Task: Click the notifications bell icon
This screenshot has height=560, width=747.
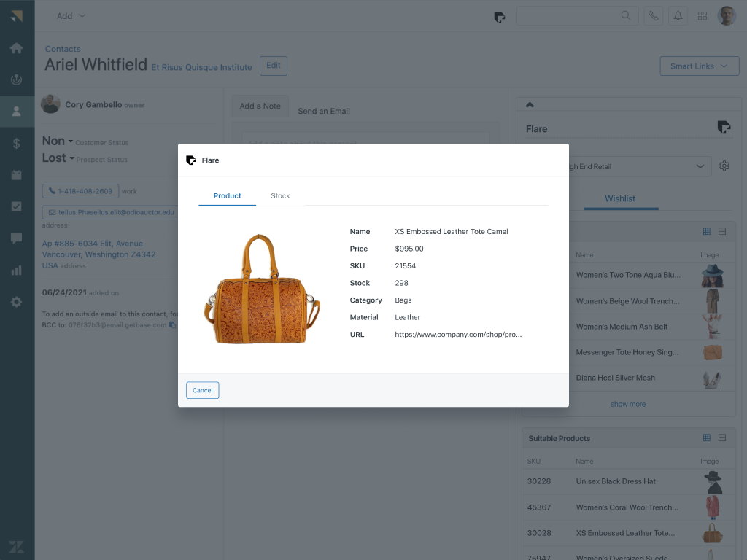Action: [678, 16]
